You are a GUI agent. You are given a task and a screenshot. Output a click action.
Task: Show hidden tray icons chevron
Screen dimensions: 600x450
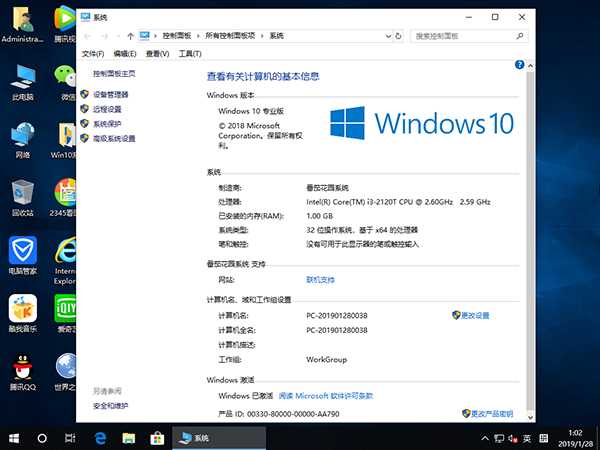click(484, 438)
